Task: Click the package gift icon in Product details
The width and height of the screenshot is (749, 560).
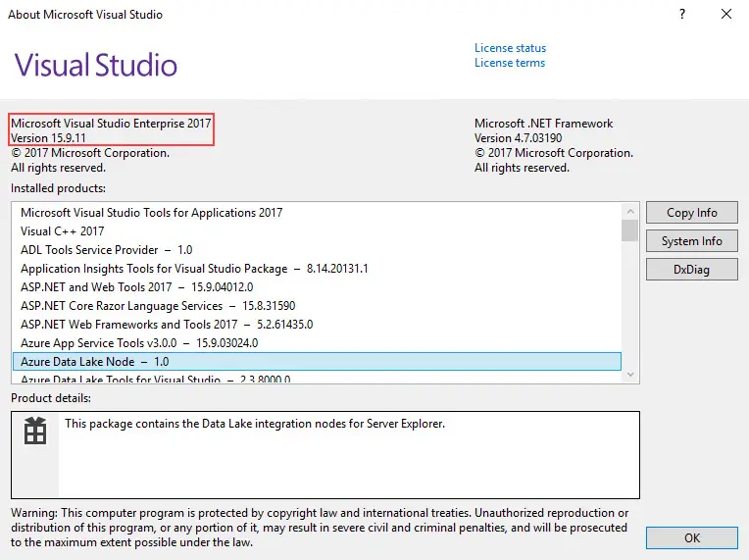Action: [35, 431]
